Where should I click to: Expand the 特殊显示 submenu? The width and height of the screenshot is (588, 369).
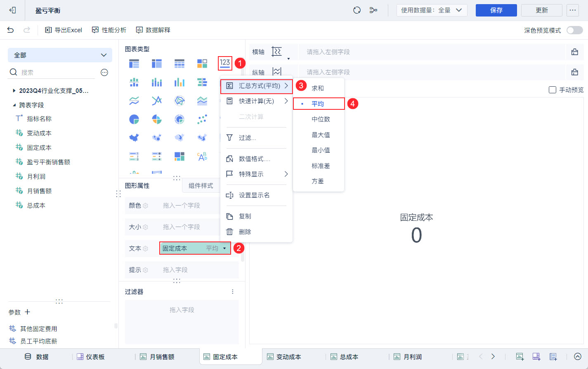(x=257, y=174)
